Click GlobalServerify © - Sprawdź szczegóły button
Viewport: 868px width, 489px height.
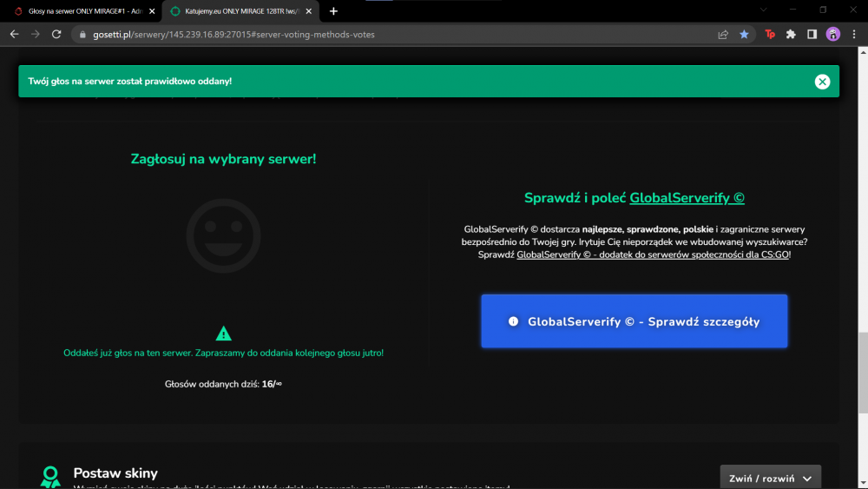[635, 321]
